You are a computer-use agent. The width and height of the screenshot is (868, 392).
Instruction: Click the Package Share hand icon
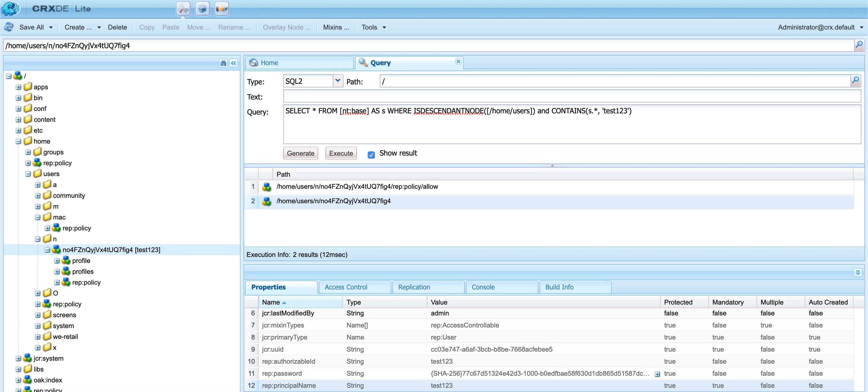[222, 9]
